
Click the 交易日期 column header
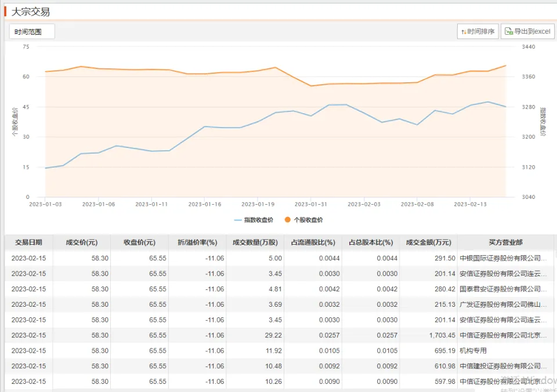pyautogui.click(x=28, y=242)
